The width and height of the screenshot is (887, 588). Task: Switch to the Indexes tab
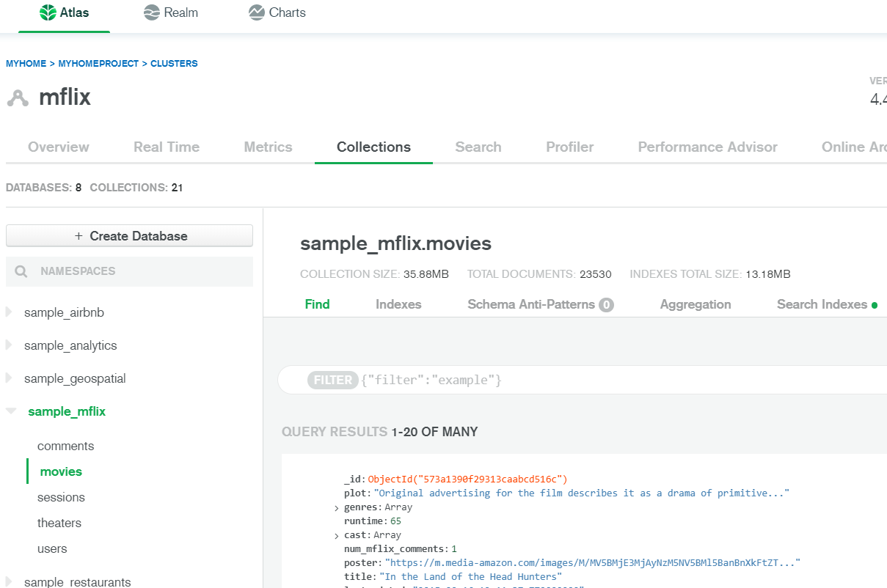coord(398,304)
